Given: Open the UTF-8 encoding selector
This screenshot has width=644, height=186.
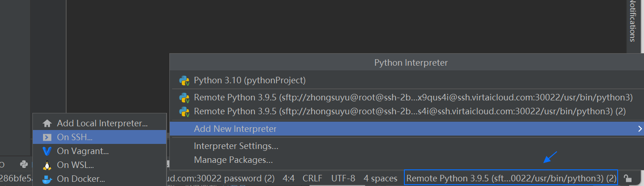Looking at the screenshot, I should click(x=343, y=178).
